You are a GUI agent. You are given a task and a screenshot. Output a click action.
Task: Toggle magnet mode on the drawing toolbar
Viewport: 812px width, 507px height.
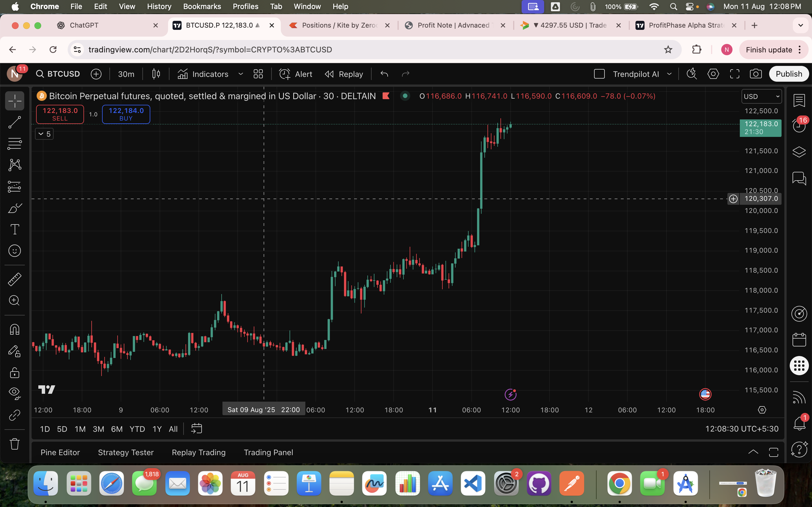coord(14,329)
